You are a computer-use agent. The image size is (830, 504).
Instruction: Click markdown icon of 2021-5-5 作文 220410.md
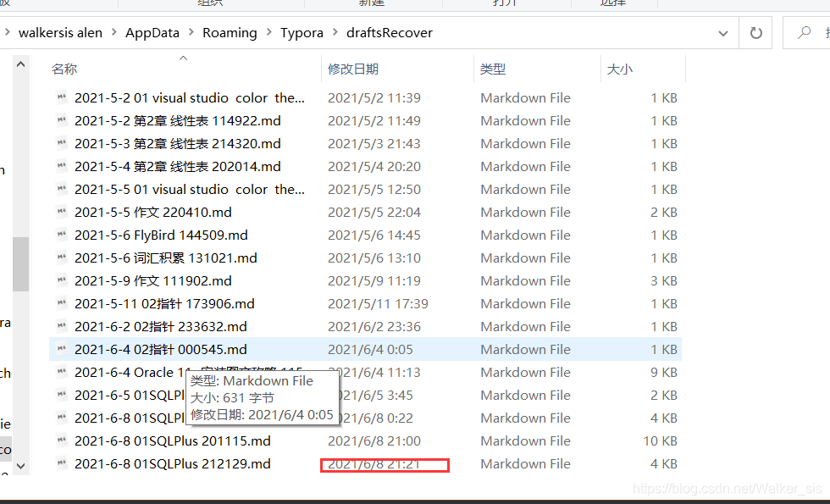pyautogui.click(x=62, y=213)
